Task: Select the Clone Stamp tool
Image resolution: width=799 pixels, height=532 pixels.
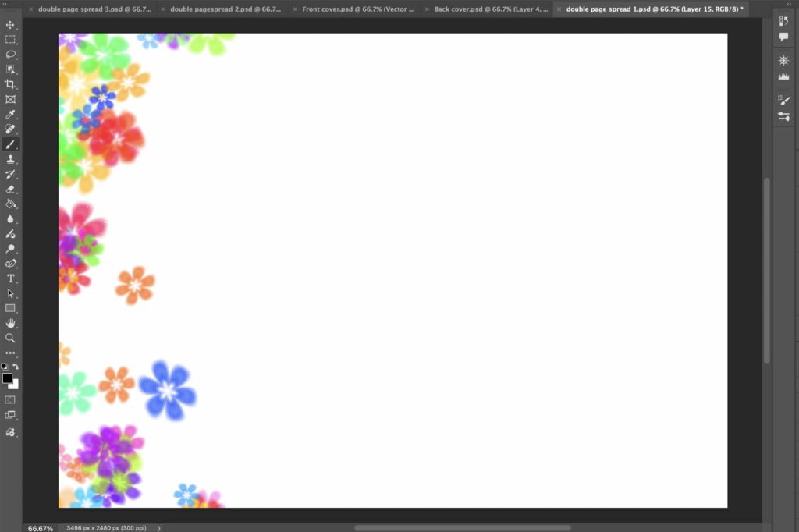Action: pyautogui.click(x=11, y=159)
